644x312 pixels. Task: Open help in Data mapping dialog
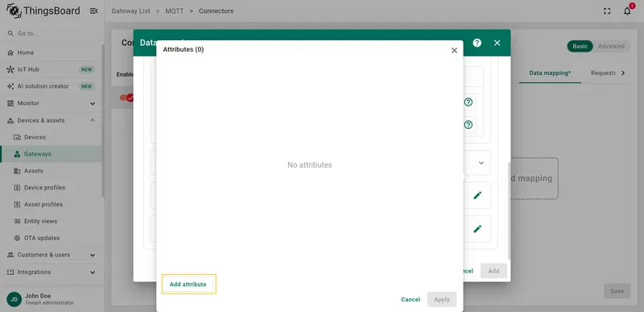pyautogui.click(x=477, y=43)
